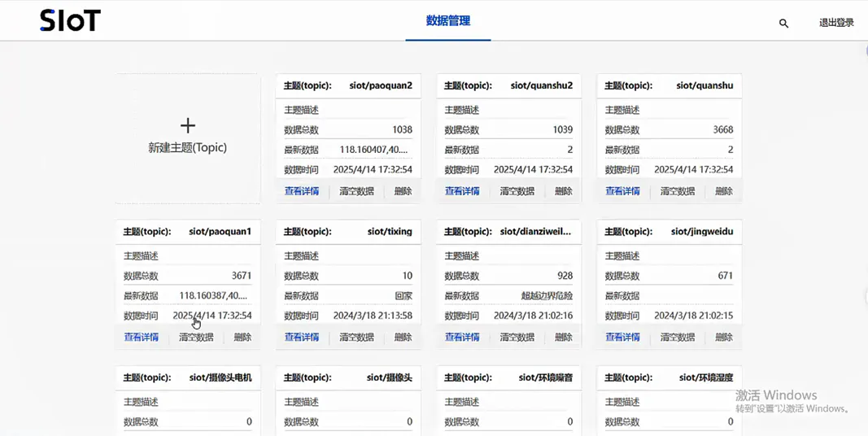View details of siot/tixing
The height and width of the screenshot is (436, 868).
pos(302,337)
